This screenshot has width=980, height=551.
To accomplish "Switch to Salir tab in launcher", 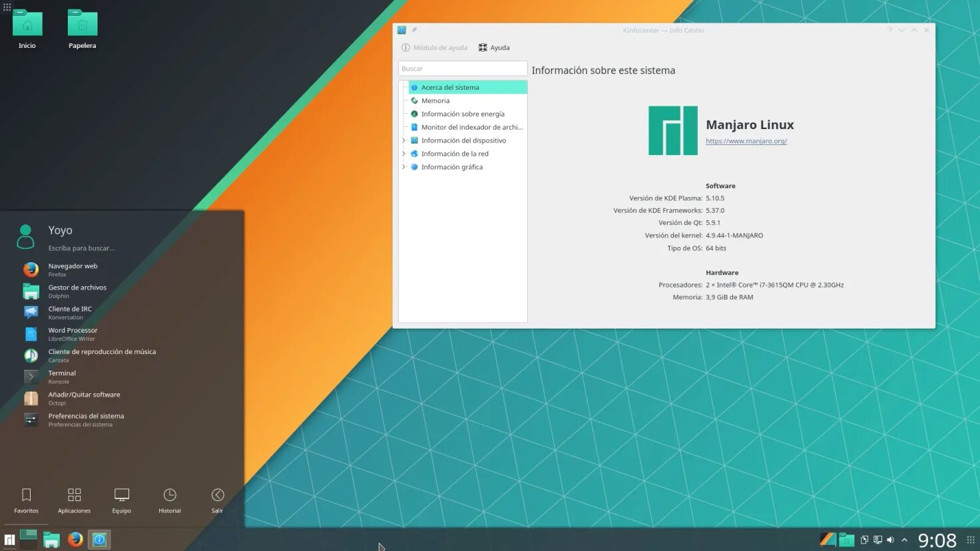I will pos(218,500).
